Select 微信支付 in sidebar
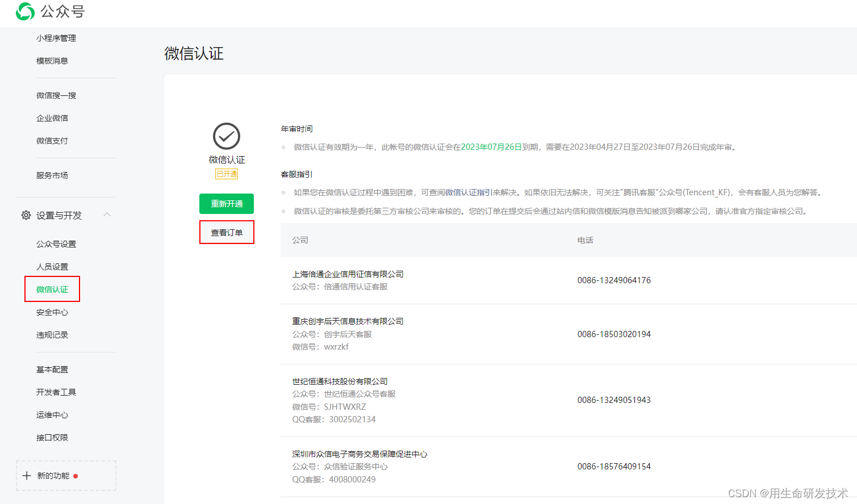This screenshot has width=857, height=504. point(52,141)
